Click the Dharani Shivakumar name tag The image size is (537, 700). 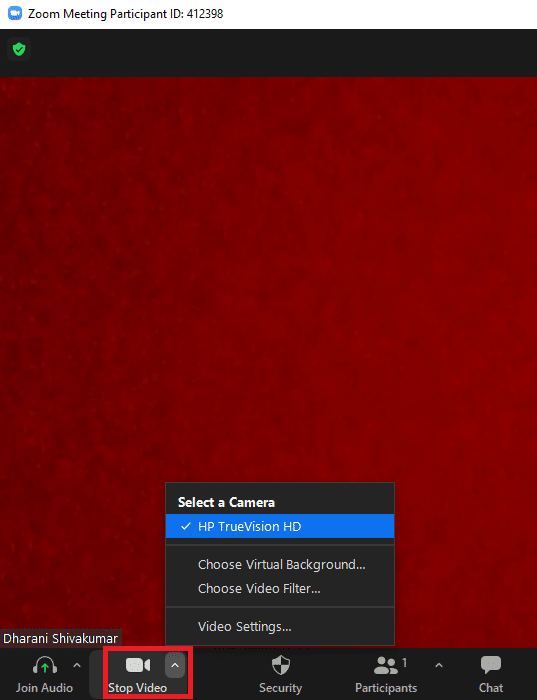pos(61,638)
